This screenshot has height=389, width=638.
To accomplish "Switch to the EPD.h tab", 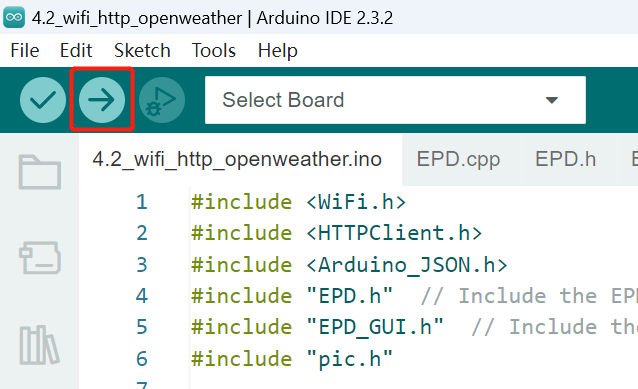I will [x=566, y=159].
